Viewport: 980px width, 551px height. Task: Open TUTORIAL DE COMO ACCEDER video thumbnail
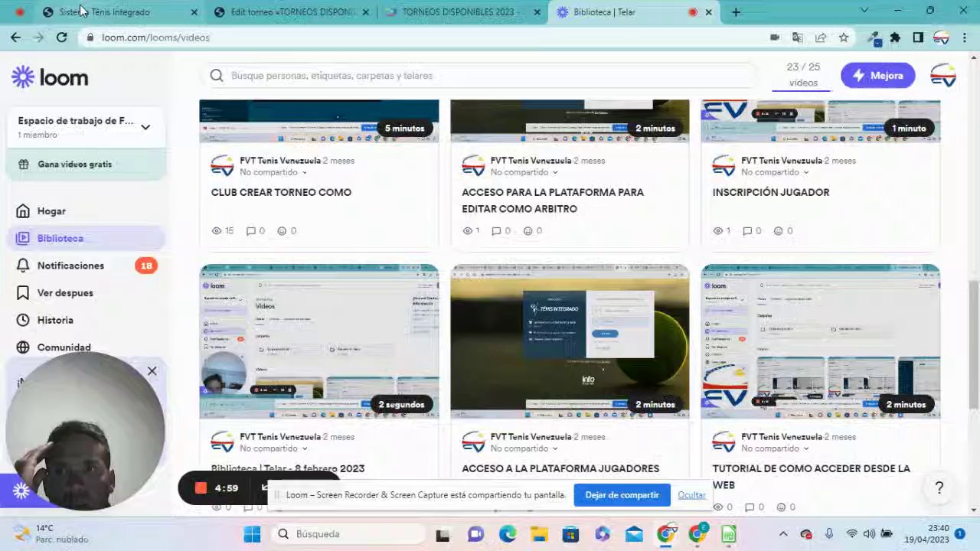point(821,342)
